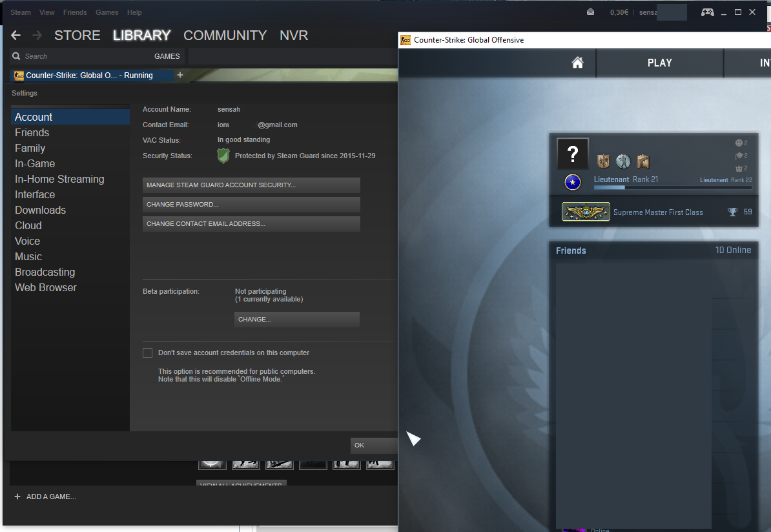The height and width of the screenshot is (532, 771).
Task: Open the Steam menu
Action: coord(21,12)
